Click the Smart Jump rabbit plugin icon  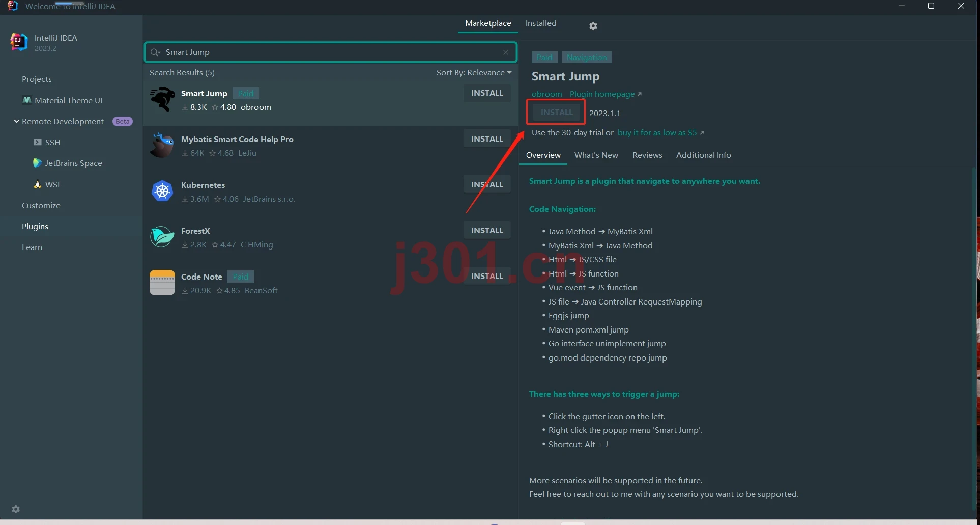[162, 99]
